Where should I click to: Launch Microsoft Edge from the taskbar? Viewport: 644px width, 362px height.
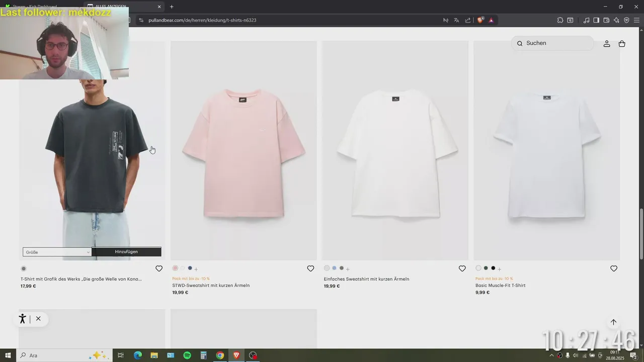click(x=138, y=355)
